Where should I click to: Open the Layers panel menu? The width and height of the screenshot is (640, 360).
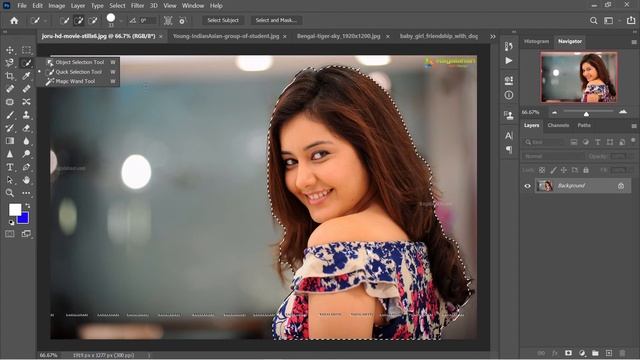[x=634, y=126]
